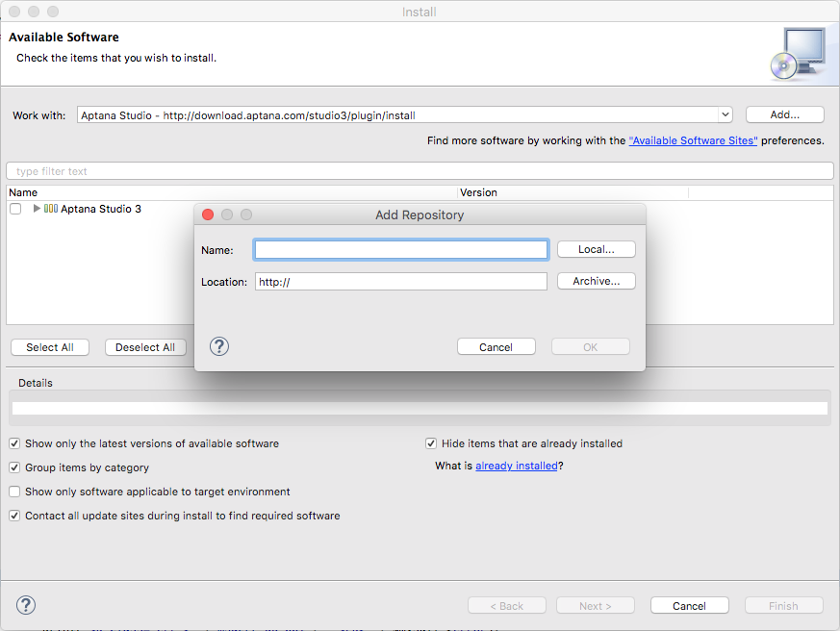The width and height of the screenshot is (840, 631).
Task: Open the already installed link
Action: (x=517, y=466)
